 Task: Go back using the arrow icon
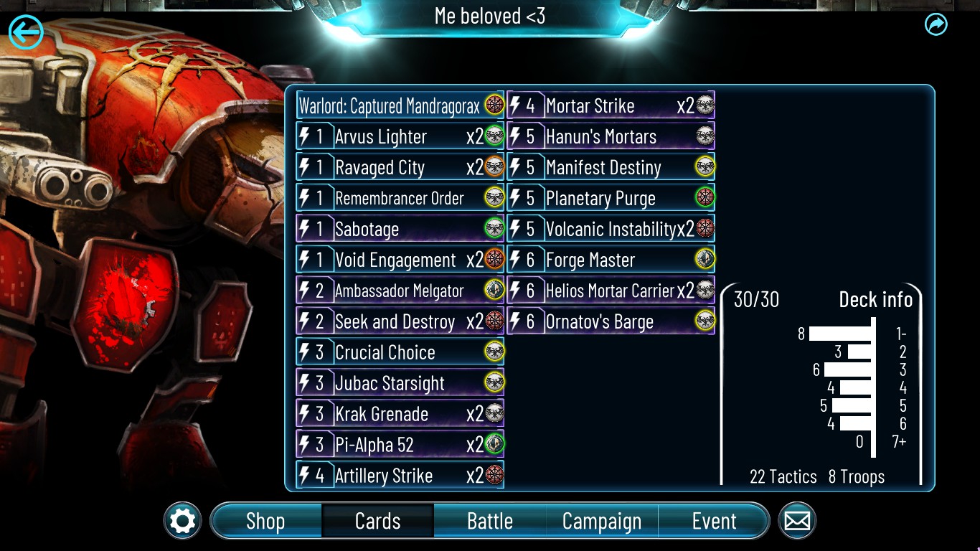[26, 32]
